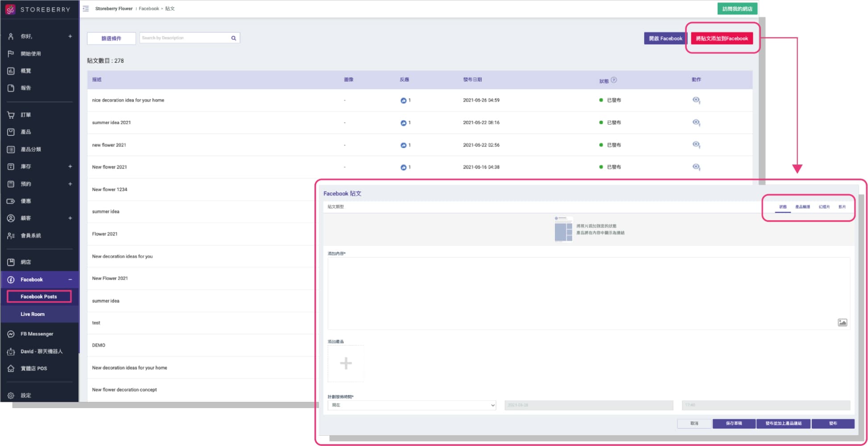View post 'summer idea 2021' via eye icon

(696, 123)
